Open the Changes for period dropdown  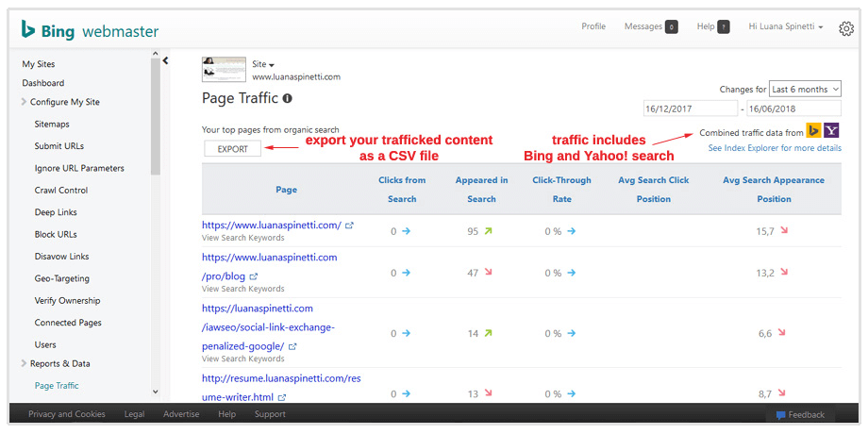[804, 89]
